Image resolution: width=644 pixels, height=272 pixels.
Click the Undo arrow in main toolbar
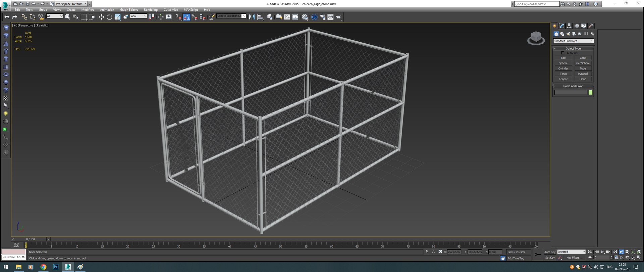pos(7,17)
